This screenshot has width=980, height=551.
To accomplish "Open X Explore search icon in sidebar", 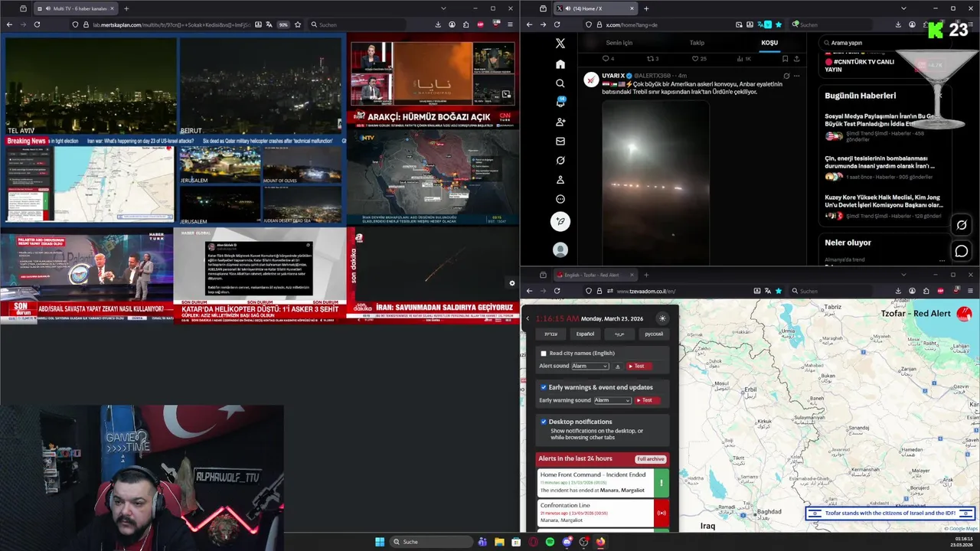I will [560, 83].
